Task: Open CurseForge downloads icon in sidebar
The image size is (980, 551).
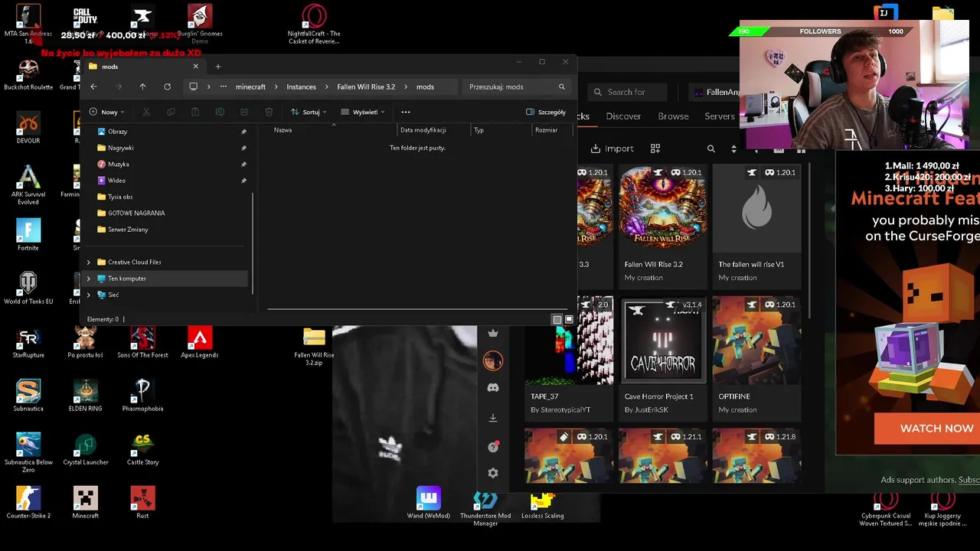Action: coord(493,417)
